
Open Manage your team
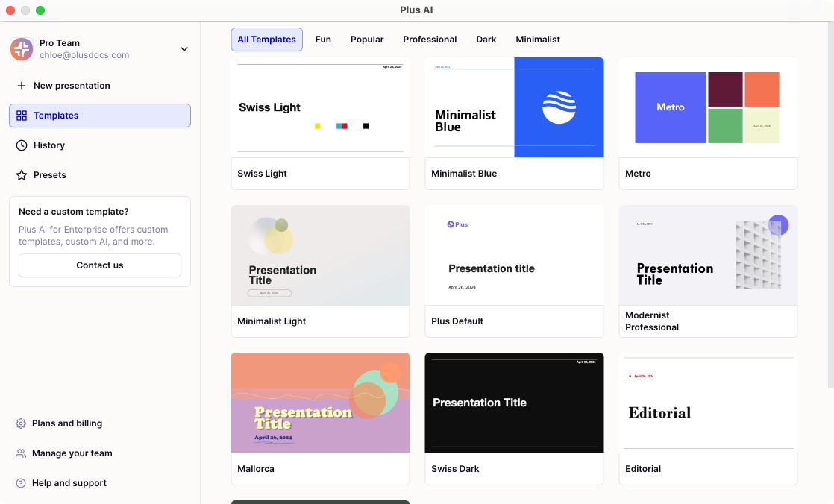click(72, 453)
